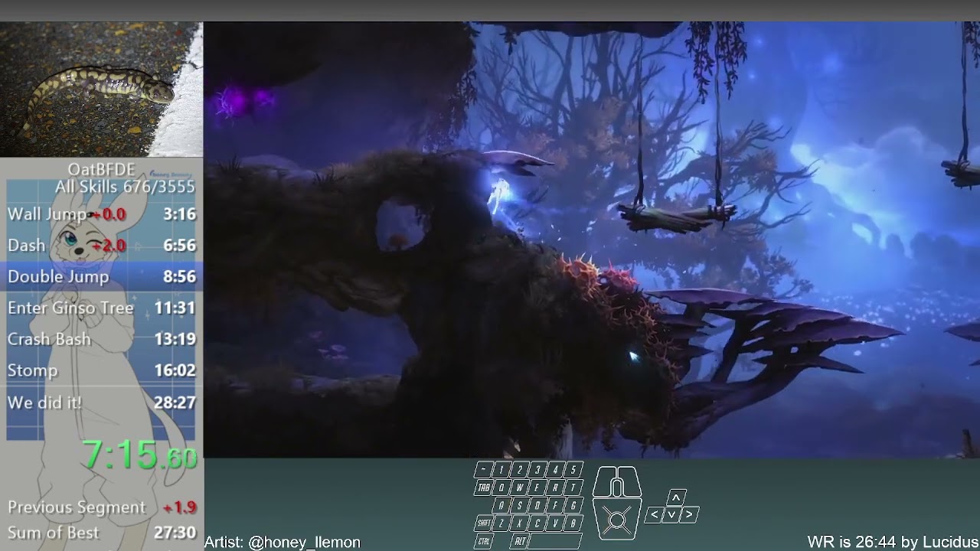This screenshot has width=980, height=551.
Task: Click the left arrow key overlay
Action: click(x=655, y=515)
